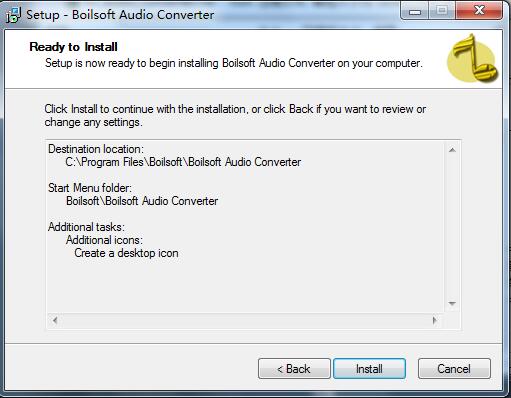
Task: Click the yellow music note logo
Action: coord(473,59)
